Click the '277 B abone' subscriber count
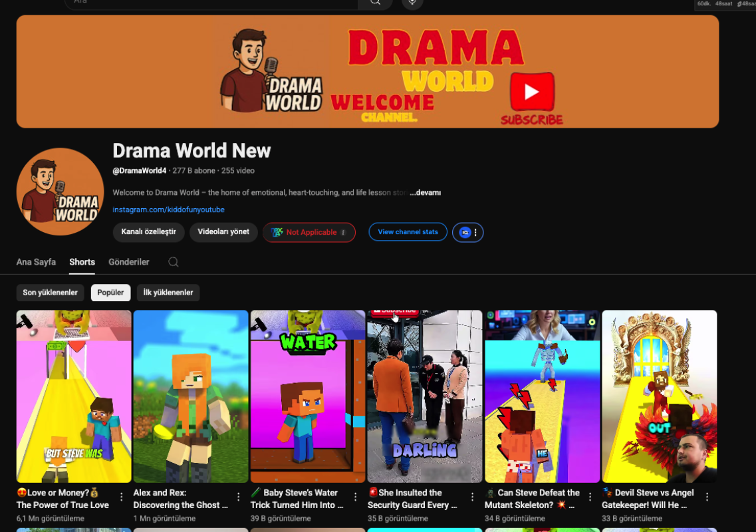 [x=194, y=171]
